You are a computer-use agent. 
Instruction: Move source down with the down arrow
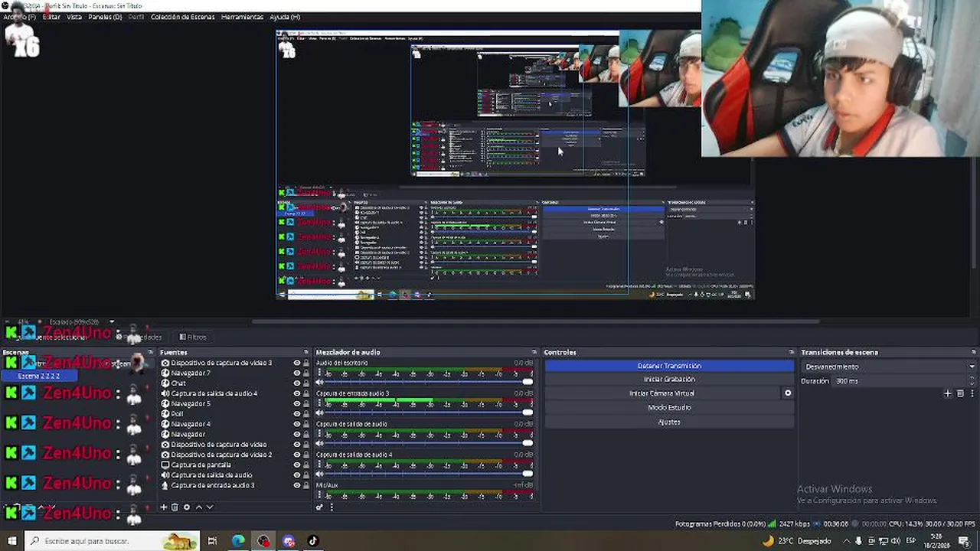click(x=209, y=507)
